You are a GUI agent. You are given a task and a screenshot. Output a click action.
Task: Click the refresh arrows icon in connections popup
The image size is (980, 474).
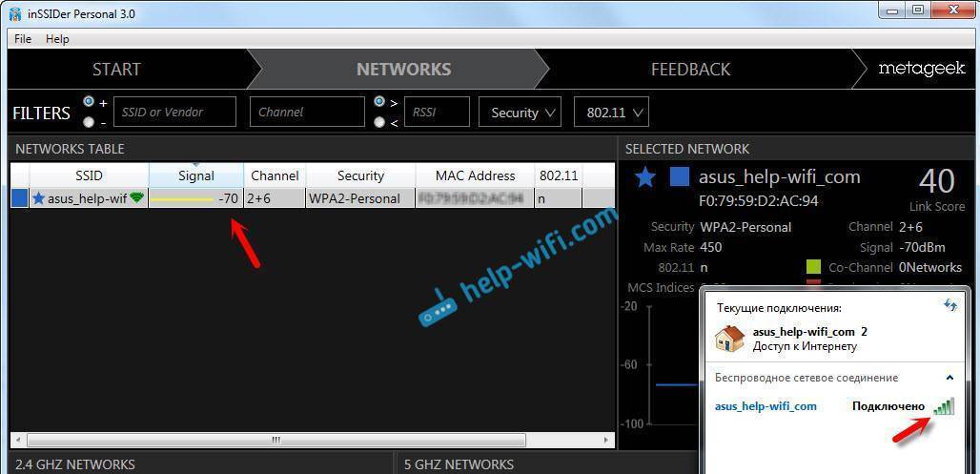950,304
